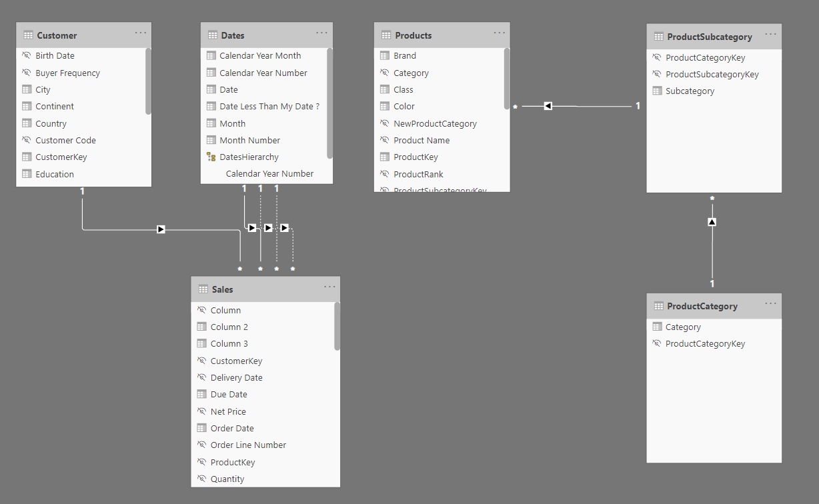Viewport: 819px width, 504px height.
Task: Select the Sales table title
Action: pyautogui.click(x=223, y=289)
